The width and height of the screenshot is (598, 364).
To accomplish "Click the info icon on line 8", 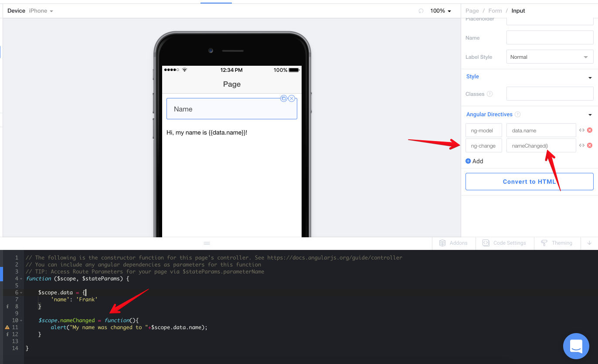I will [x=8, y=307].
